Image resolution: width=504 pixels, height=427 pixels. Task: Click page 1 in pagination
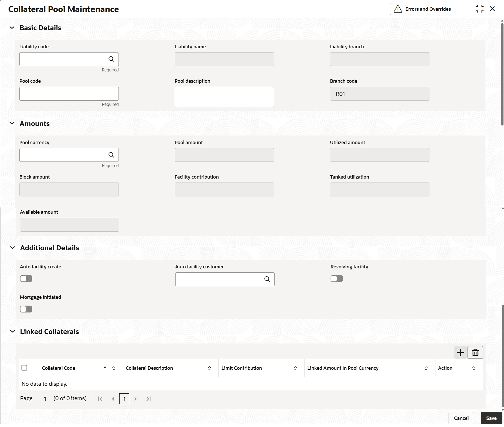pos(124,399)
